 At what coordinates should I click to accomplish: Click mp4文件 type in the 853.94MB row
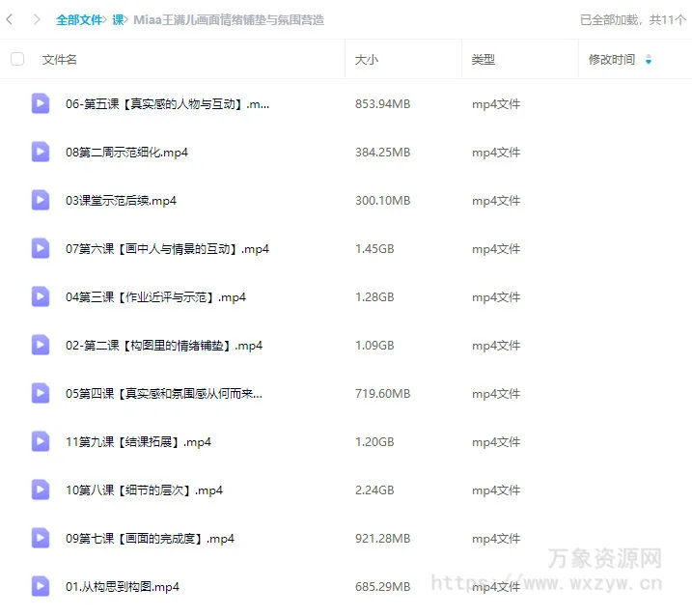click(496, 103)
